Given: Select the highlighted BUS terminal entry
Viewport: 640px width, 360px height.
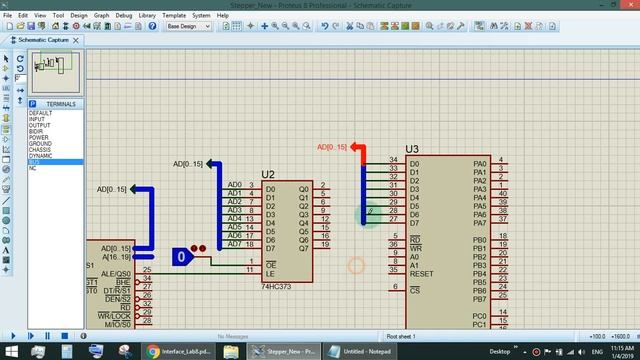Looking at the screenshot, I should (56, 162).
